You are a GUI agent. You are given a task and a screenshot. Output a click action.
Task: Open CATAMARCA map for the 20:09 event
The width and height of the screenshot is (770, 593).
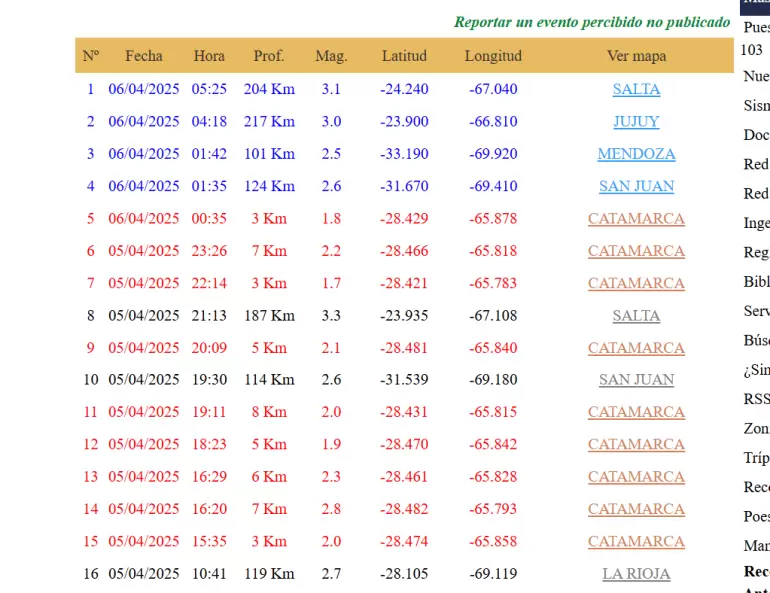pyautogui.click(x=636, y=348)
